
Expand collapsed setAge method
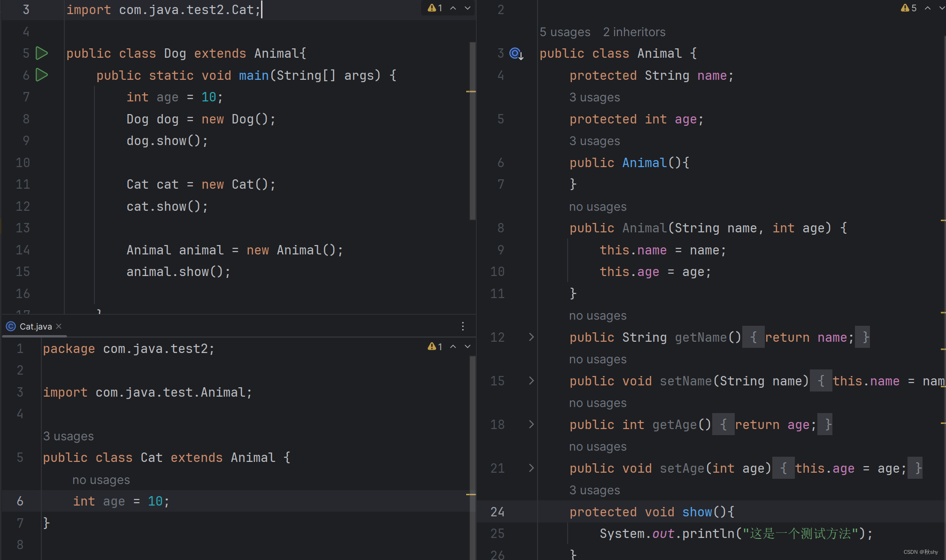(531, 468)
